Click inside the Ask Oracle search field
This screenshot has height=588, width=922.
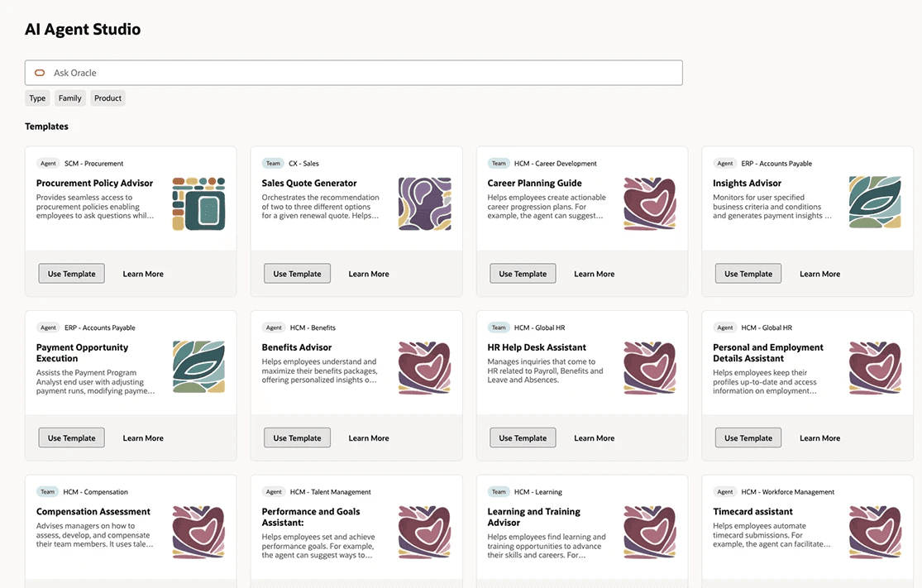click(x=331, y=72)
